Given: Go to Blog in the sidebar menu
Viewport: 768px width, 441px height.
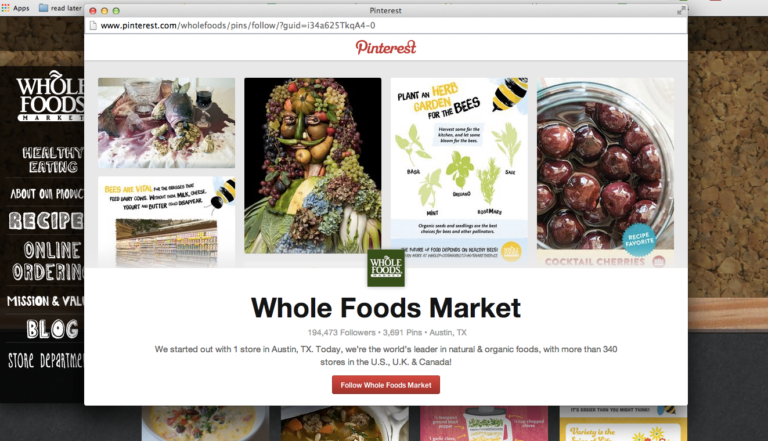Looking at the screenshot, I should (x=52, y=329).
